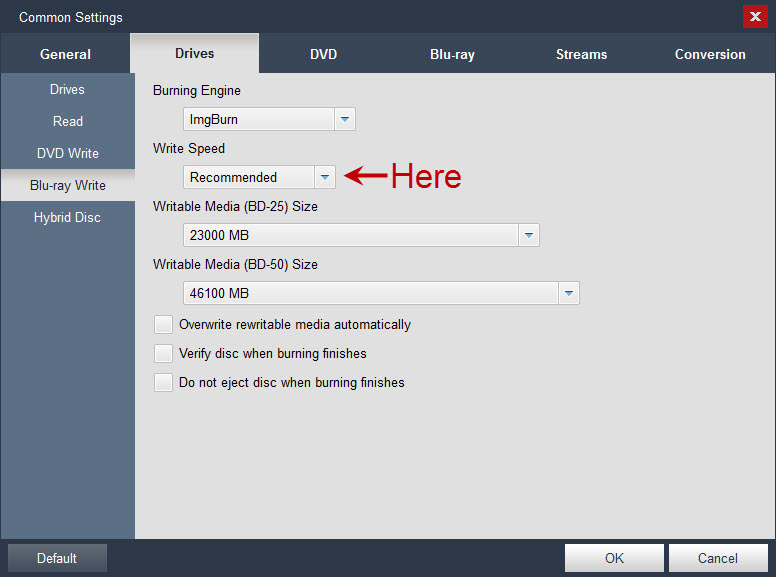Confirm settings with OK button

pos(614,558)
